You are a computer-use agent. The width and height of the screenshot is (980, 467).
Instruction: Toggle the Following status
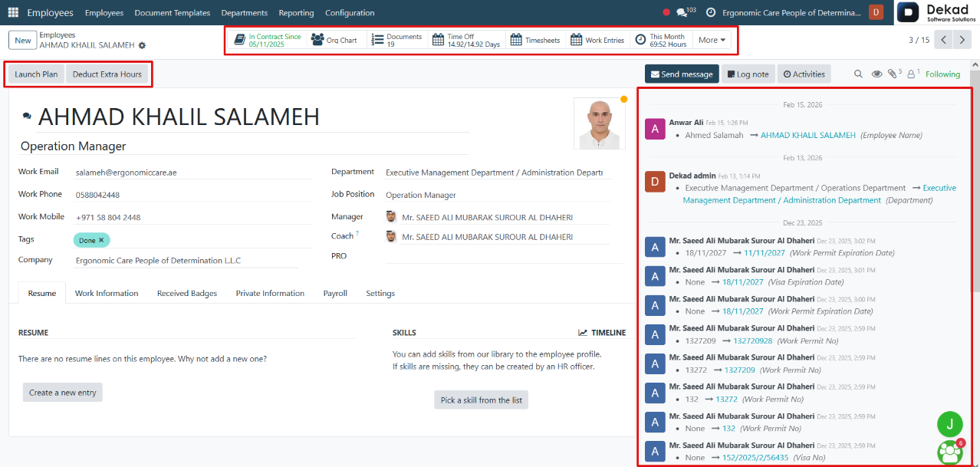click(x=942, y=74)
